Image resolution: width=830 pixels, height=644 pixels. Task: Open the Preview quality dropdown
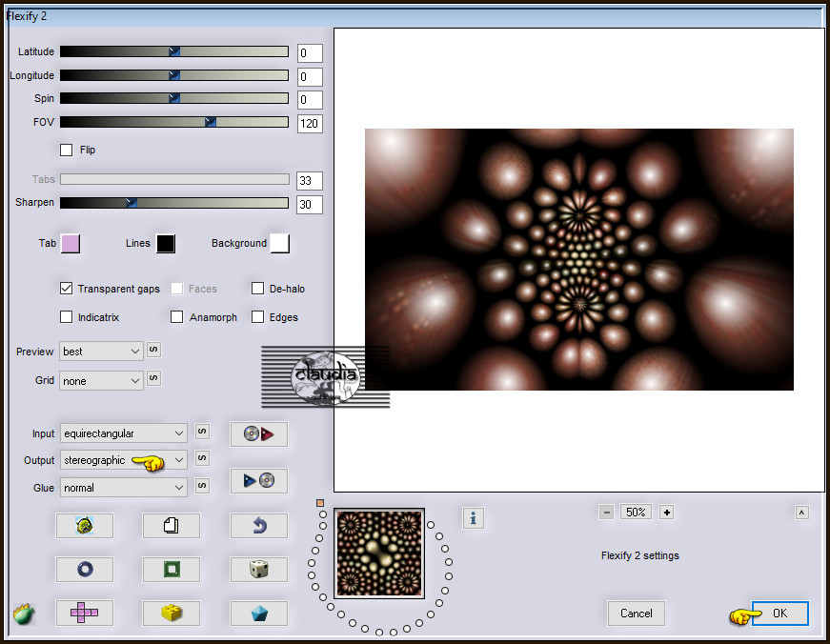click(x=101, y=352)
